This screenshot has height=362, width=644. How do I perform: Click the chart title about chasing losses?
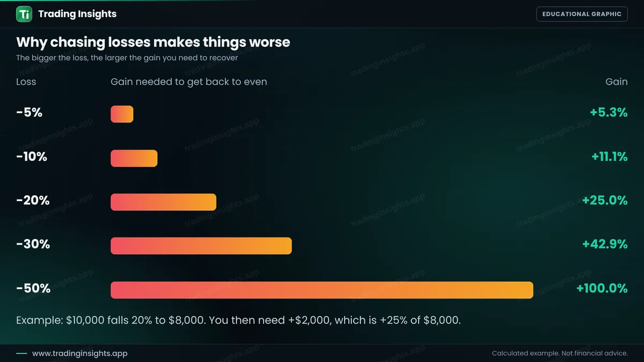[153, 42]
